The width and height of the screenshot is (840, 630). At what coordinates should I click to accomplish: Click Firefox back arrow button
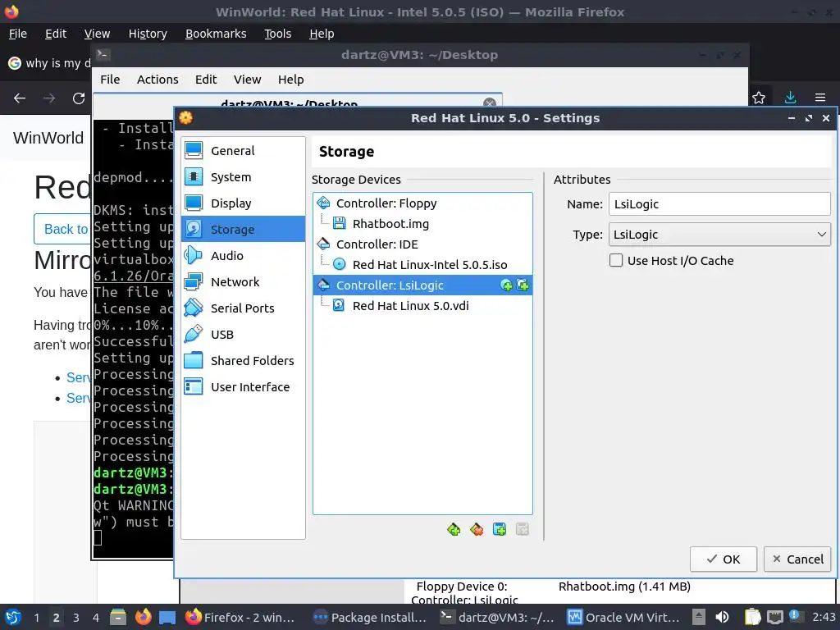[20, 98]
